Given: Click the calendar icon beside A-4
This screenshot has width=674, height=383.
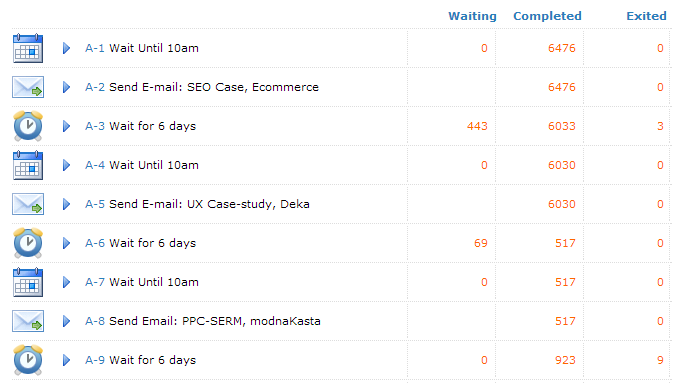Looking at the screenshot, I should coord(28,165).
